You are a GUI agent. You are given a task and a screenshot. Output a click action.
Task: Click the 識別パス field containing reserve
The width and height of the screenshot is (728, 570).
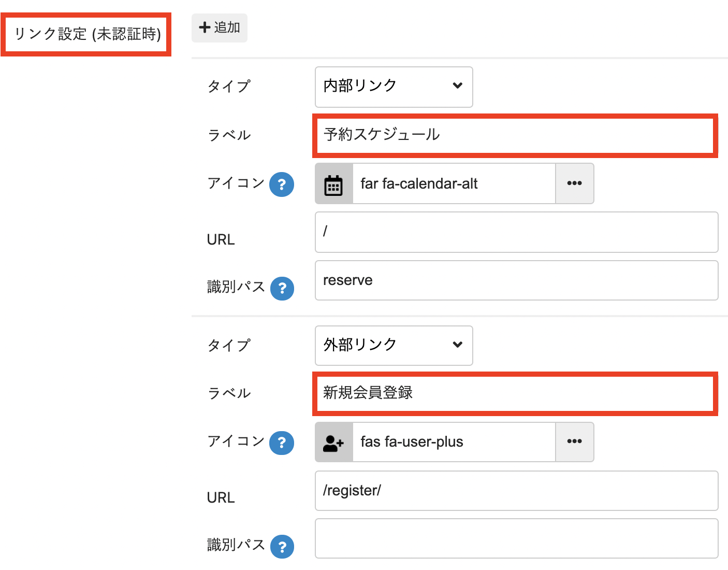(516, 280)
